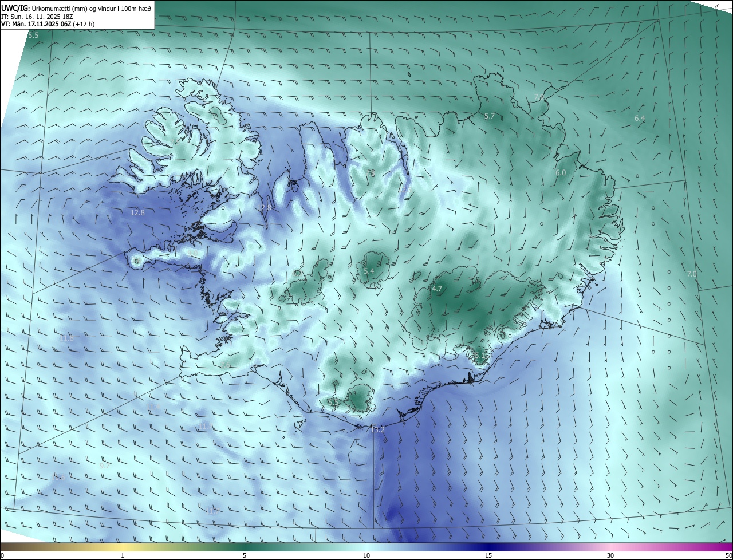Click the 50 tick on the color scale

point(728,555)
